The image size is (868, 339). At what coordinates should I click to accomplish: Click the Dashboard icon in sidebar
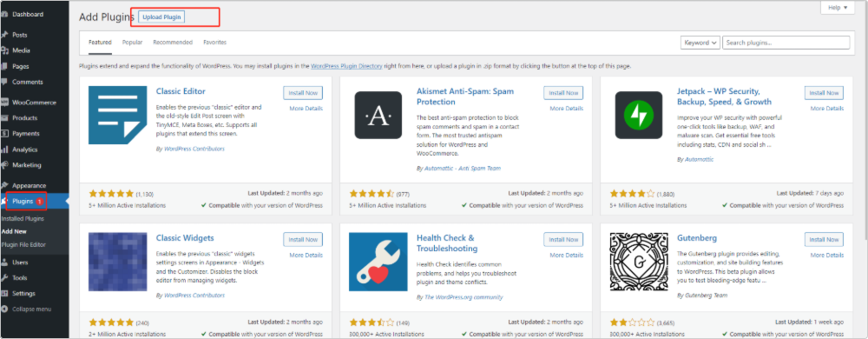click(x=4, y=14)
